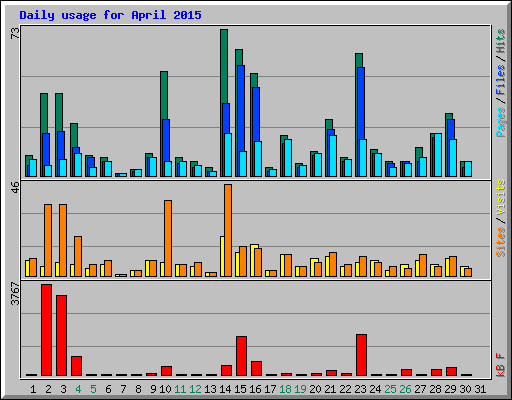Select green weekend day label "12"
512x400 pixels.
[x=195, y=389]
